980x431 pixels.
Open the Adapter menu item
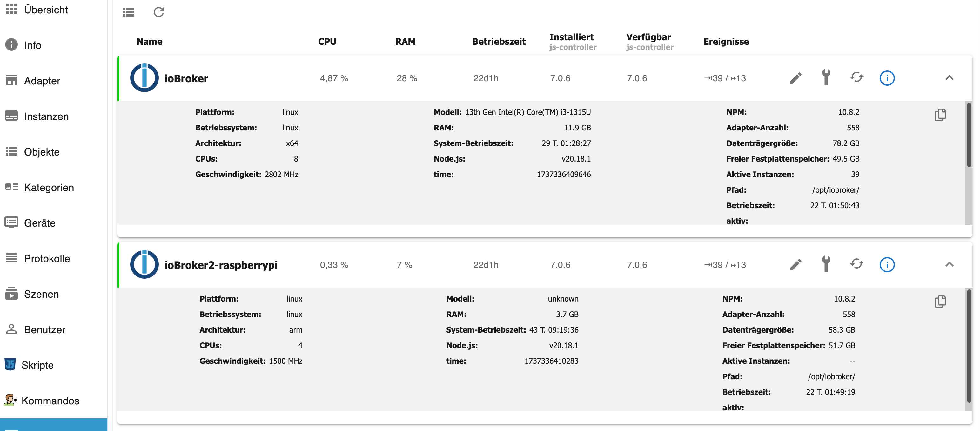pos(42,81)
